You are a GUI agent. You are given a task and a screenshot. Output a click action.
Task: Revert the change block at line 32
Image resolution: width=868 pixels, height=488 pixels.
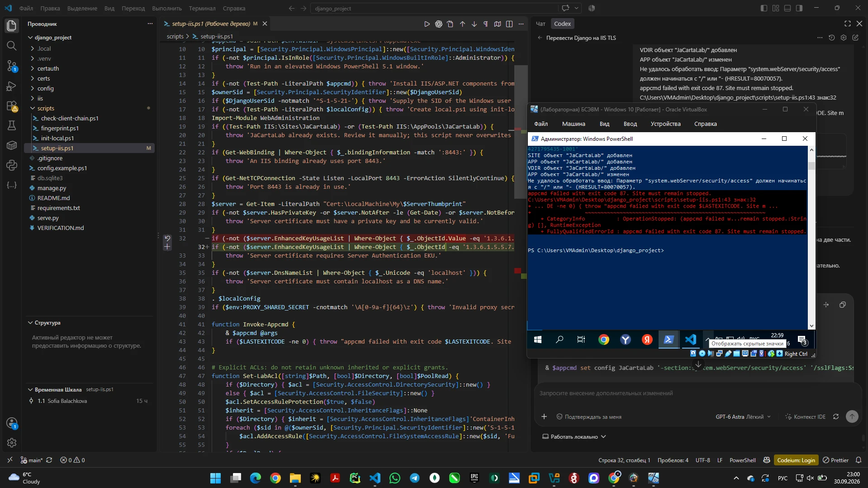pyautogui.click(x=167, y=238)
